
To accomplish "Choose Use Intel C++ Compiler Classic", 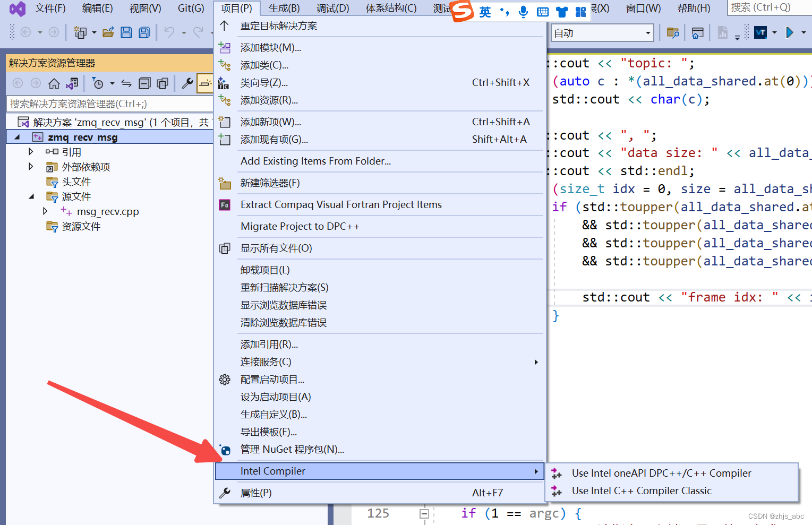I will (x=672, y=490).
